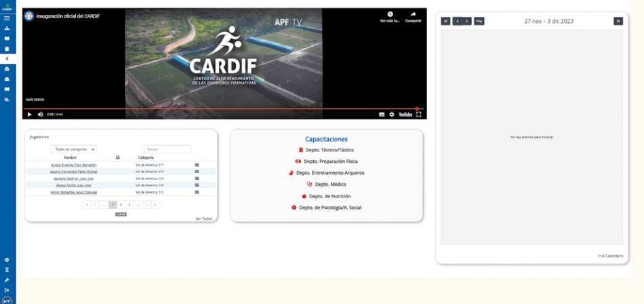Click the hourglass icon in the sidebar

point(7,270)
